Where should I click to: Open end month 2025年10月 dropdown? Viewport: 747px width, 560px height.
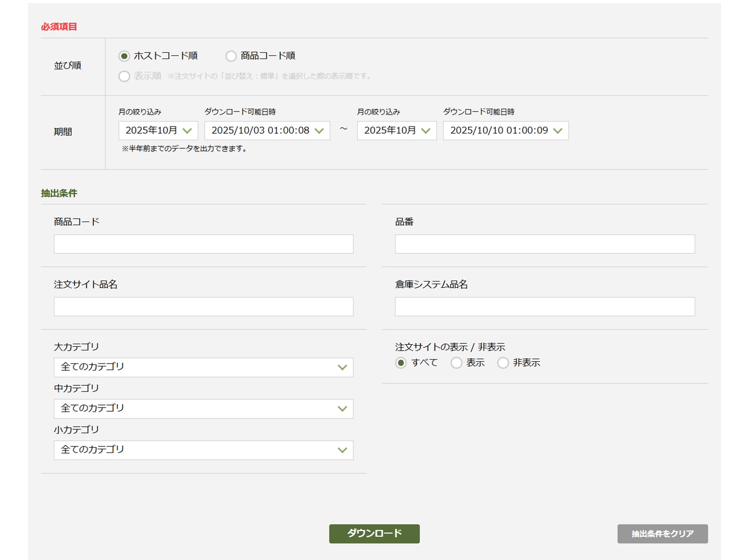point(396,131)
